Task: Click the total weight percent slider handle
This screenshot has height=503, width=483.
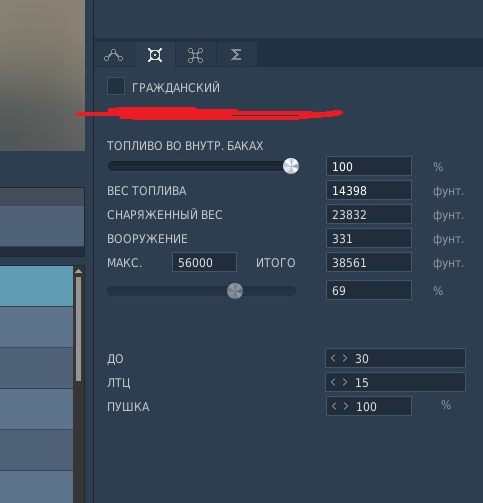Action: click(x=235, y=291)
